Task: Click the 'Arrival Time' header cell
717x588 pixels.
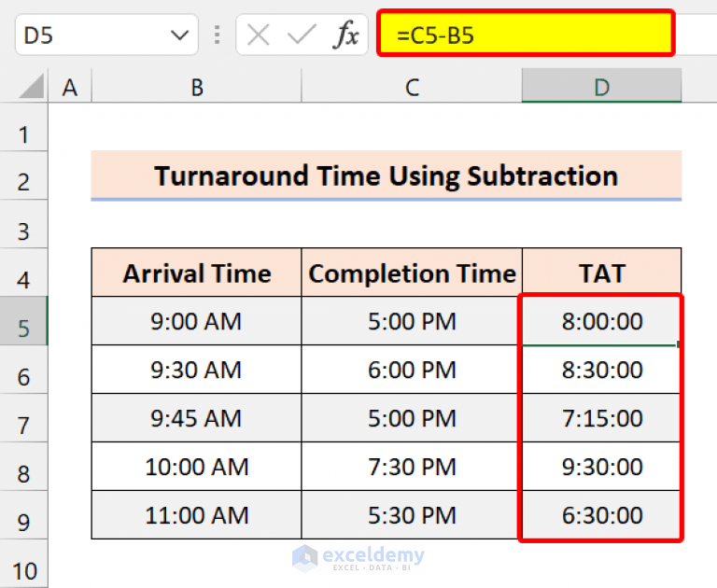Action: point(197,273)
